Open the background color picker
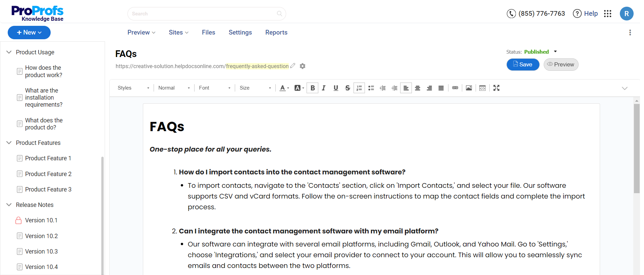Screen dimensions: 644x275 click(x=299, y=88)
